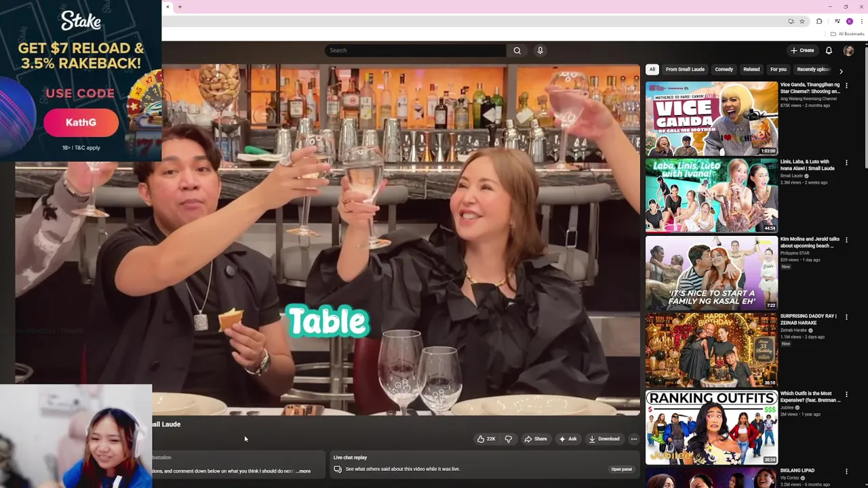The image size is (868, 488).
Task: Close the current browser tab
Action: (x=167, y=7)
